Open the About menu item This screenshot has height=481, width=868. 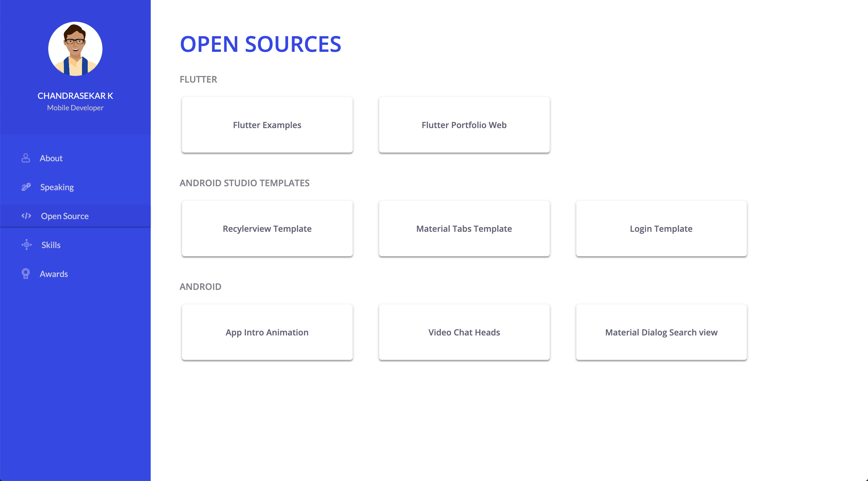pos(51,158)
